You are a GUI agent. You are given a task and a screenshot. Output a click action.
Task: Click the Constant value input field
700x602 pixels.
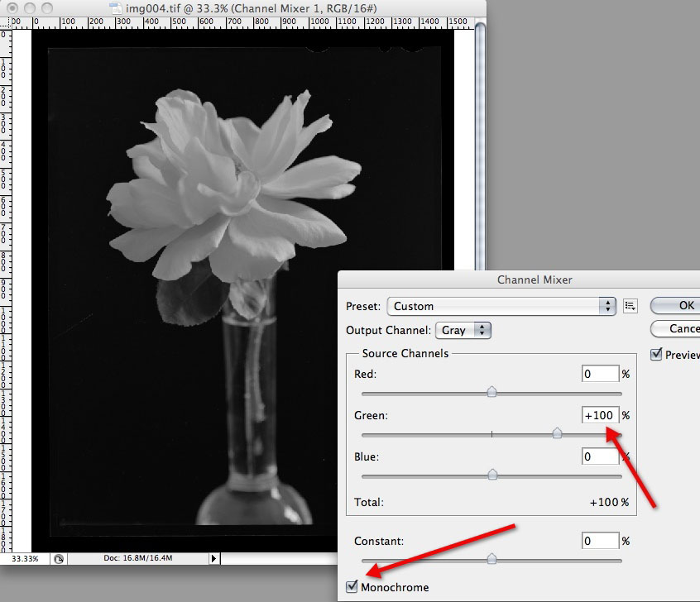pyautogui.click(x=601, y=541)
